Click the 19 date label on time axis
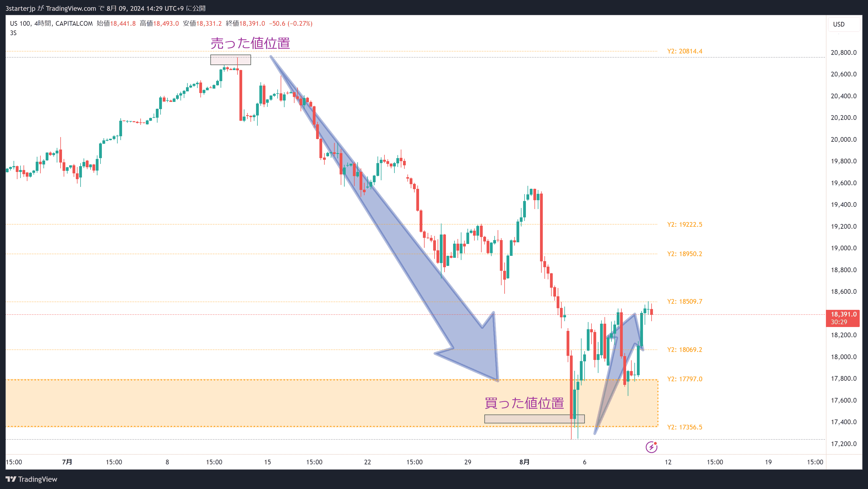Image resolution: width=868 pixels, height=489 pixels. click(768, 462)
